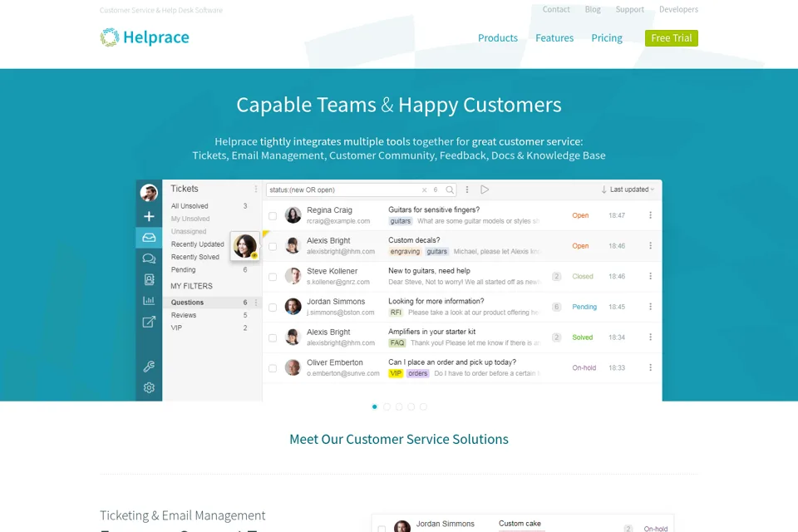Open ticket 'New to guitars, need help'
The width and height of the screenshot is (798, 532).
coord(429,271)
